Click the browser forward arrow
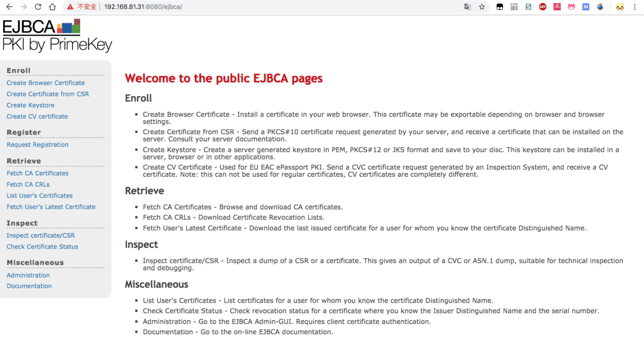This screenshot has height=345, width=644. [24, 7]
